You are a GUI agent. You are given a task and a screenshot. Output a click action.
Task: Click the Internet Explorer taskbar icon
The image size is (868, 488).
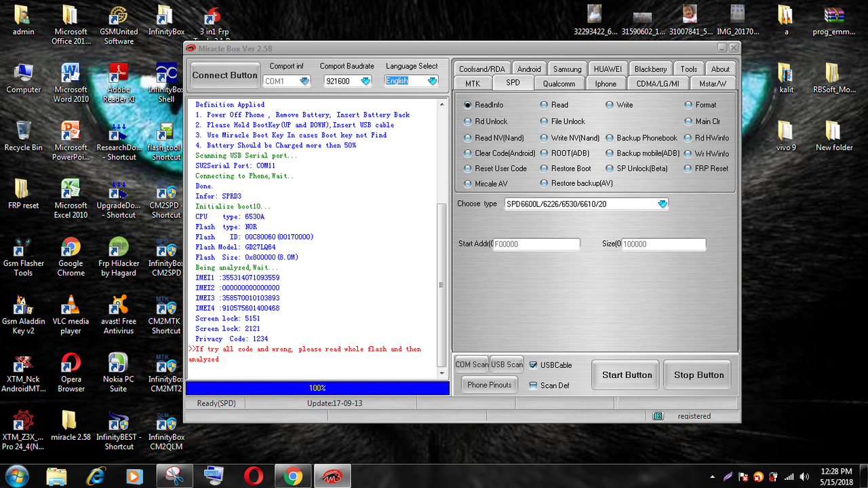click(96, 476)
